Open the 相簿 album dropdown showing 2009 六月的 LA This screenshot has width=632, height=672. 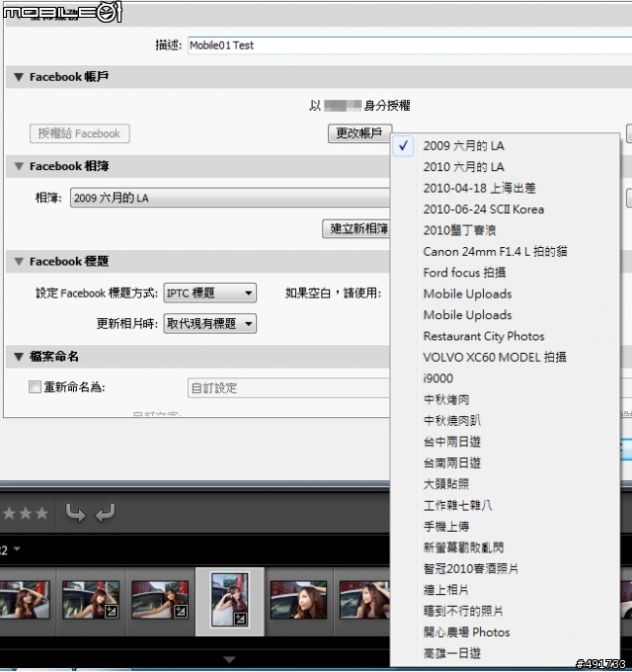[230, 198]
